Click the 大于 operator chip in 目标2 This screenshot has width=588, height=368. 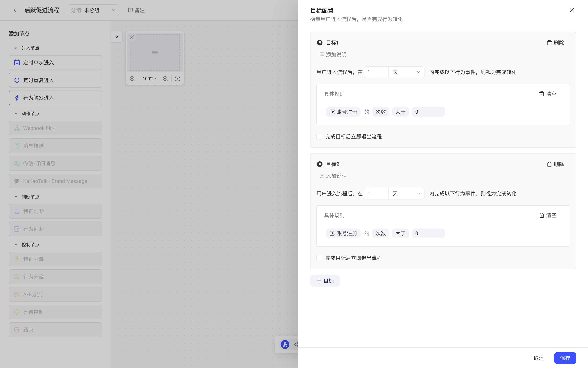click(x=400, y=233)
